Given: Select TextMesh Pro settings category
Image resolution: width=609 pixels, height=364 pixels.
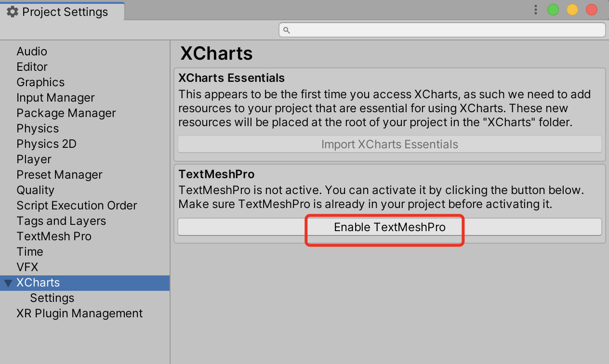Looking at the screenshot, I should [x=54, y=236].
